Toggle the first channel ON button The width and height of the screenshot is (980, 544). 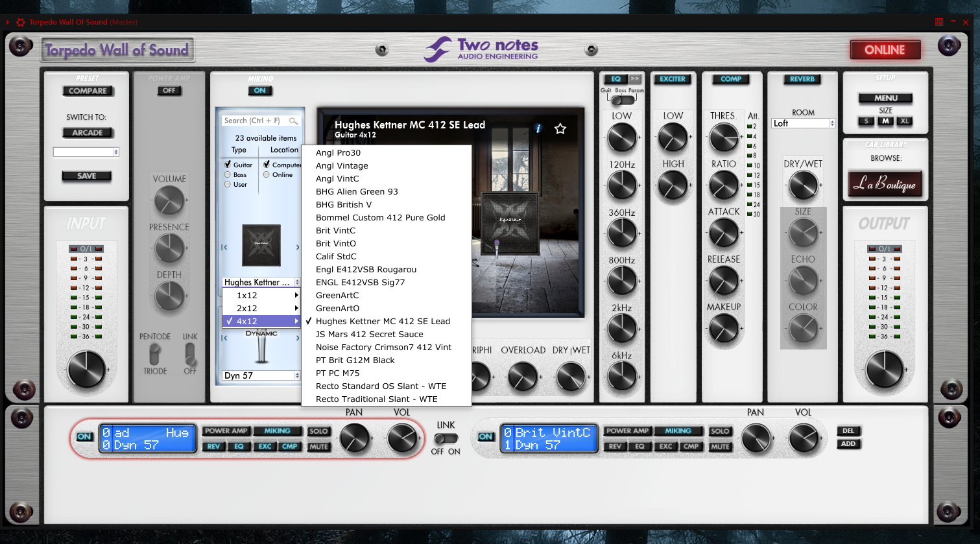[x=84, y=437]
